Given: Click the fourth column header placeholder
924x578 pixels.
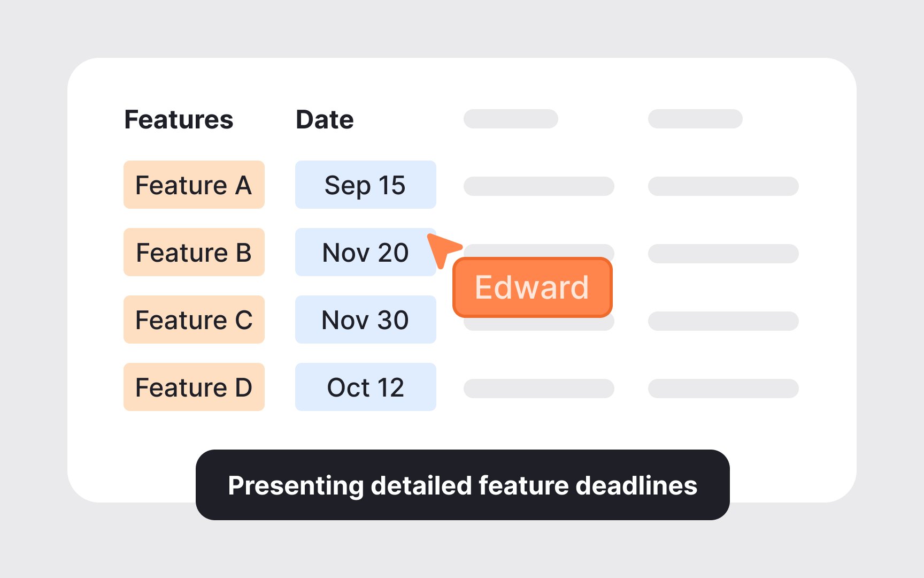Looking at the screenshot, I should coord(695,119).
